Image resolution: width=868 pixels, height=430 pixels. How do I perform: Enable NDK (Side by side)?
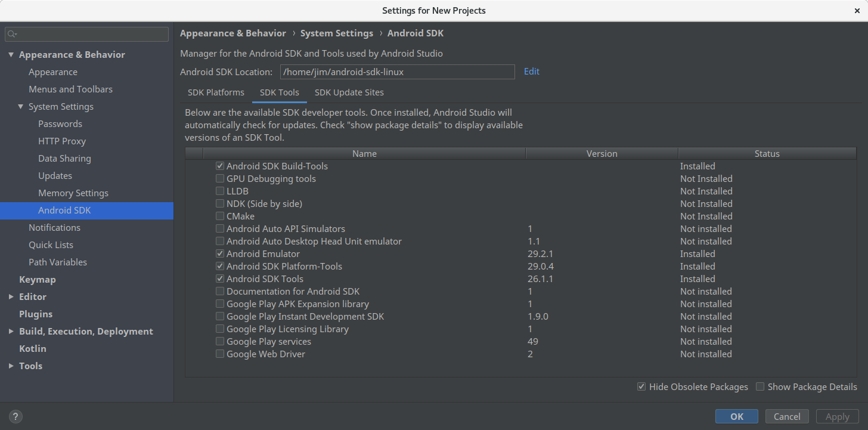(x=220, y=203)
